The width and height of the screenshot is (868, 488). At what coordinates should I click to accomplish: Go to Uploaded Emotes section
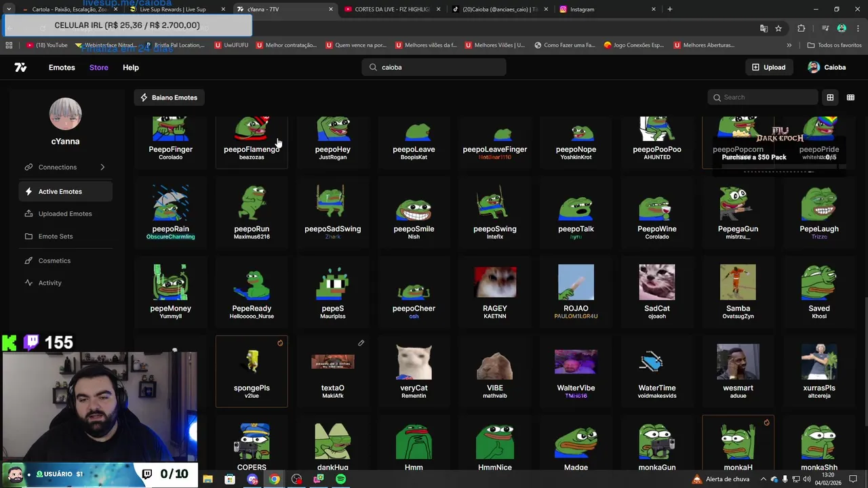65,213
